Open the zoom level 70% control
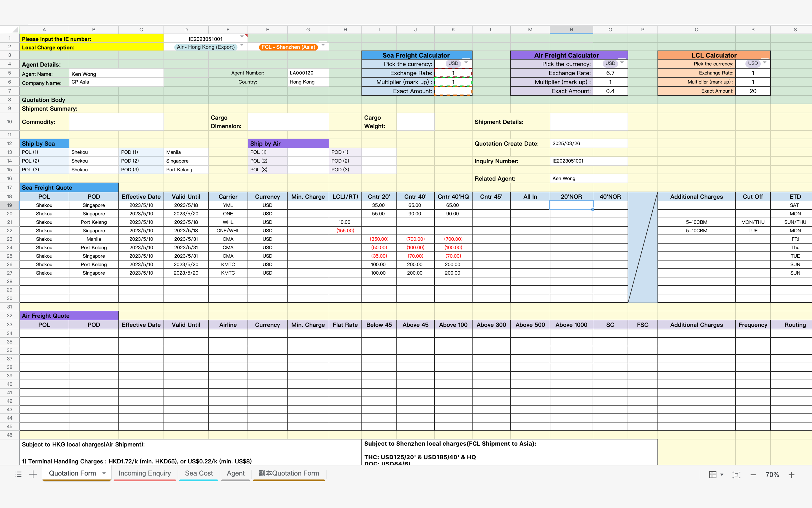This screenshot has width=812, height=508. pos(772,475)
